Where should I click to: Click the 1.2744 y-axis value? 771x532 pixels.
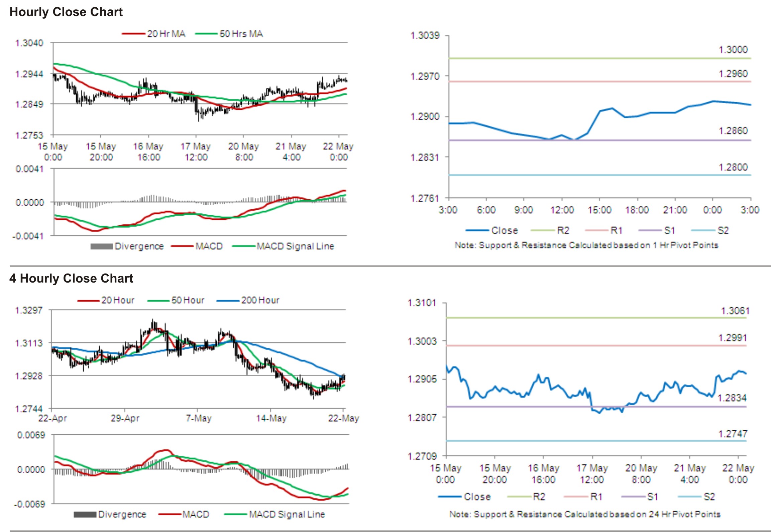tap(29, 409)
